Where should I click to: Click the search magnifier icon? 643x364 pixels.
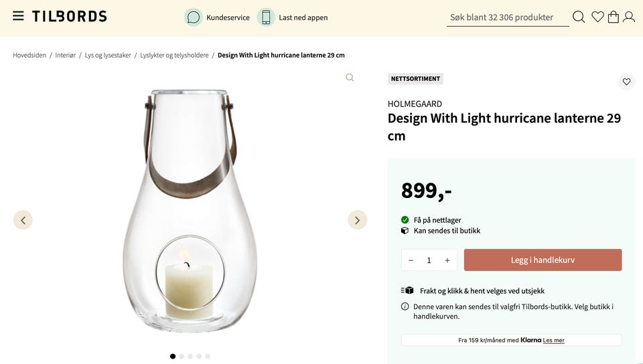click(579, 17)
